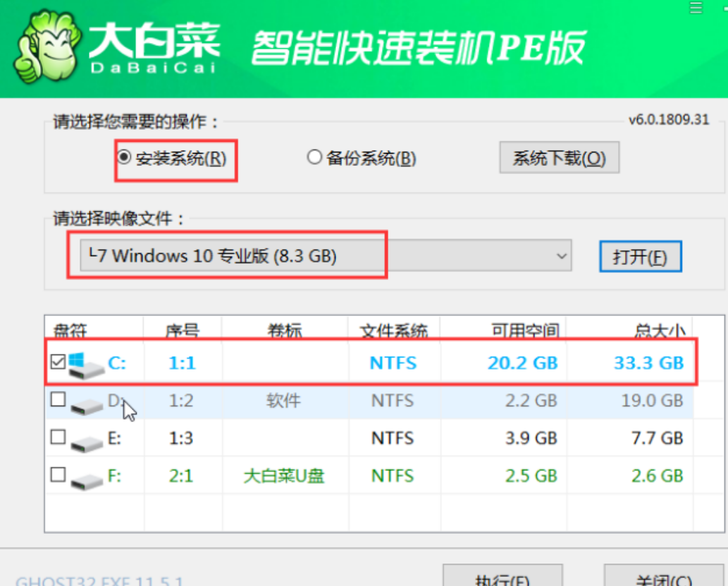The width and height of the screenshot is (728, 586).
Task: Click the 系统下载 button
Action: (559, 158)
